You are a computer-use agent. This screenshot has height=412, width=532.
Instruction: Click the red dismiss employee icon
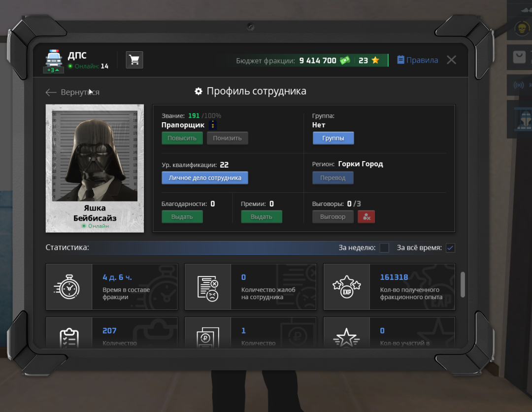tap(366, 217)
